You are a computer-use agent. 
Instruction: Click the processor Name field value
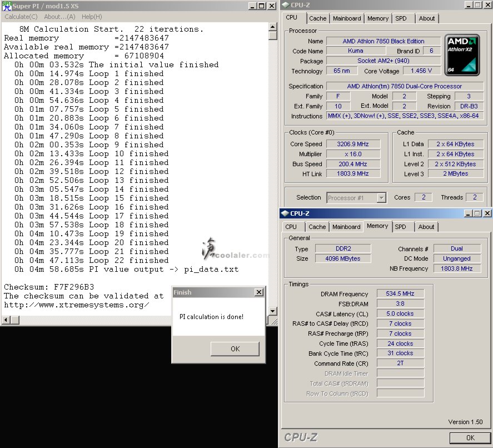[x=384, y=41]
